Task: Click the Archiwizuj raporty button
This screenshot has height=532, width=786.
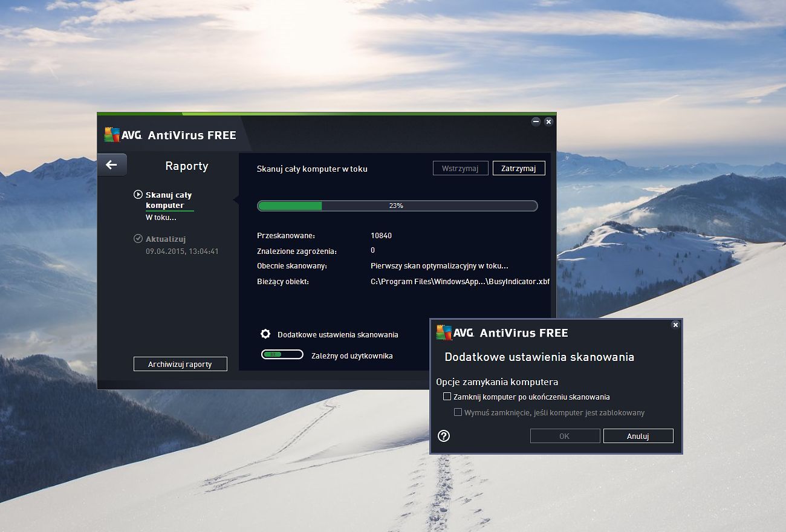Action: [x=180, y=363]
